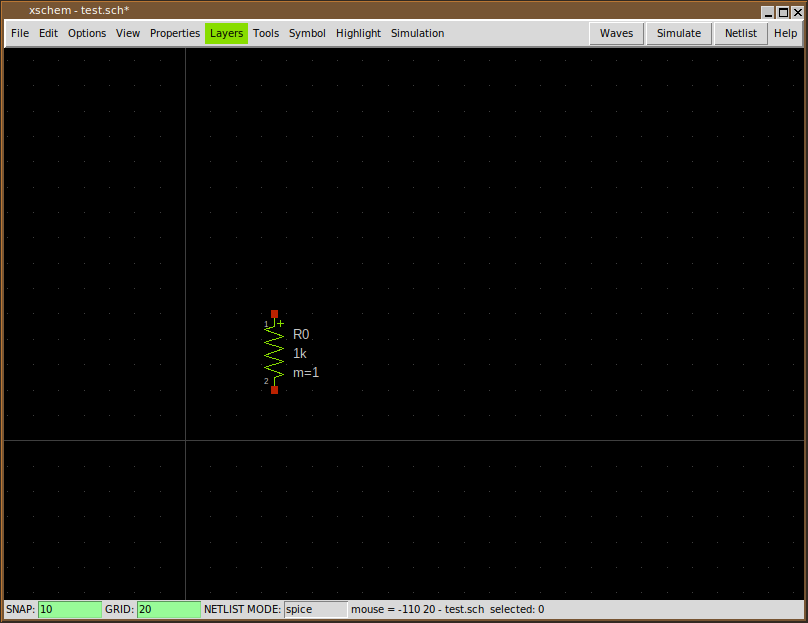Open the Edit menu
The width and height of the screenshot is (808, 623).
pos(48,33)
